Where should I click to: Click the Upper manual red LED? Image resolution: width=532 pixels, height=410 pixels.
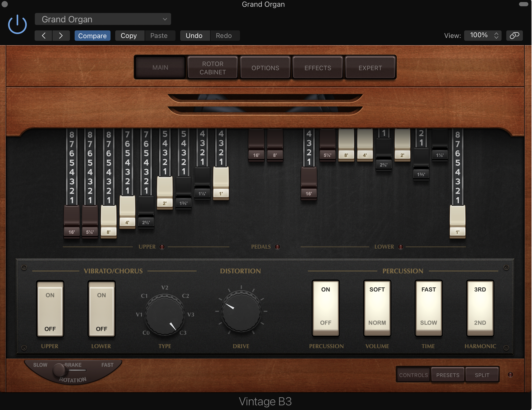coord(162,247)
